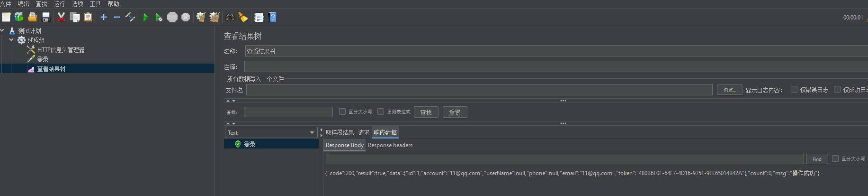This screenshot has height=196, width=868.
Task: Click the left arrow beside the 取样器结果 tab
Action: [x=321, y=130]
